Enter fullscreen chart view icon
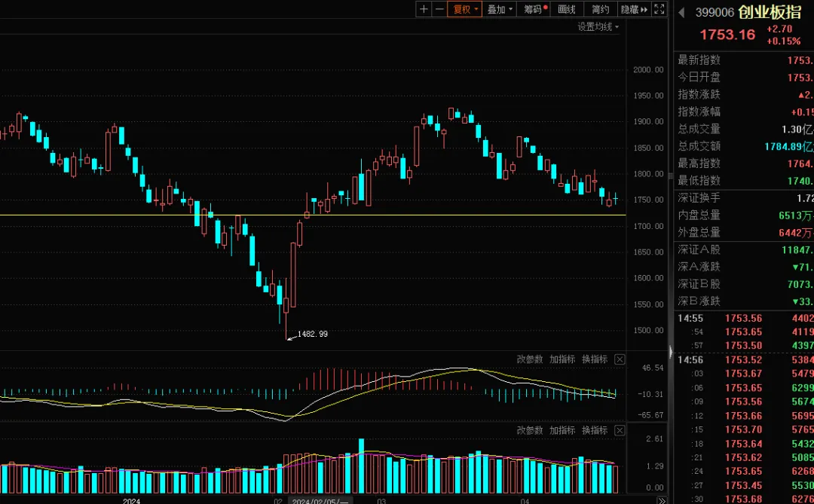 pos(659,9)
